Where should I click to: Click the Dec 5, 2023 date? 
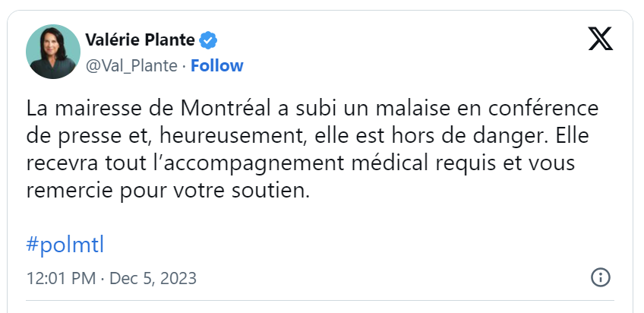tap(153, 278)
